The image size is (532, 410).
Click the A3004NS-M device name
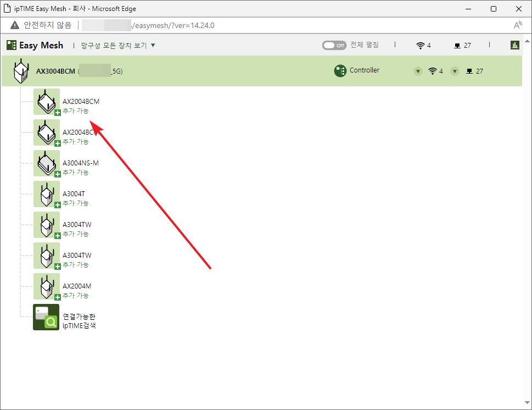(x=81, y=163)
